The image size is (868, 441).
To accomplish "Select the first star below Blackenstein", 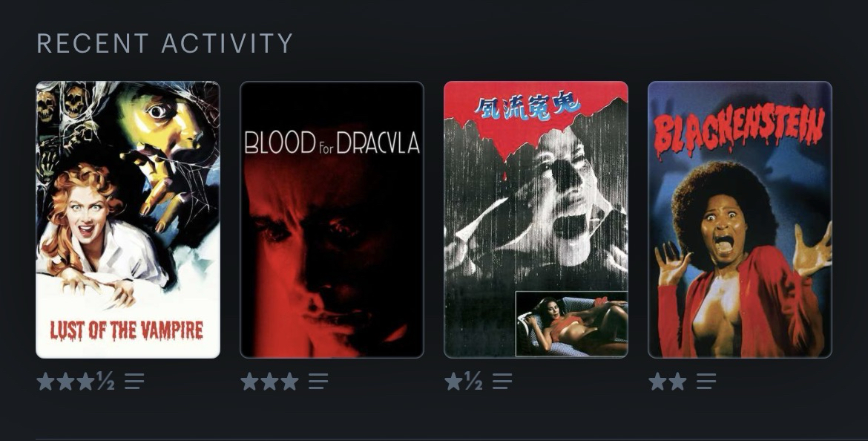I will click(657, 381).
